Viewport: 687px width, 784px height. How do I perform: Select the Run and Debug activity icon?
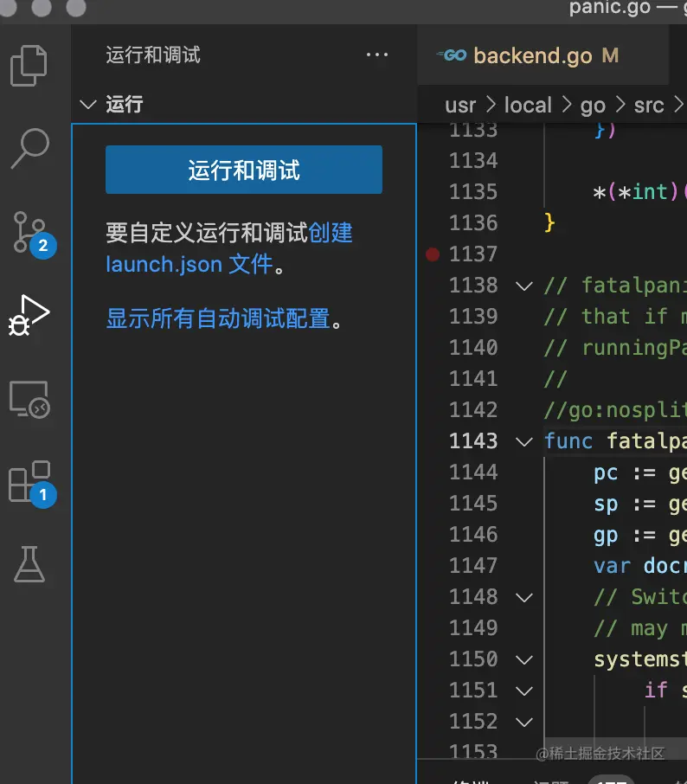tap(29, 315)
